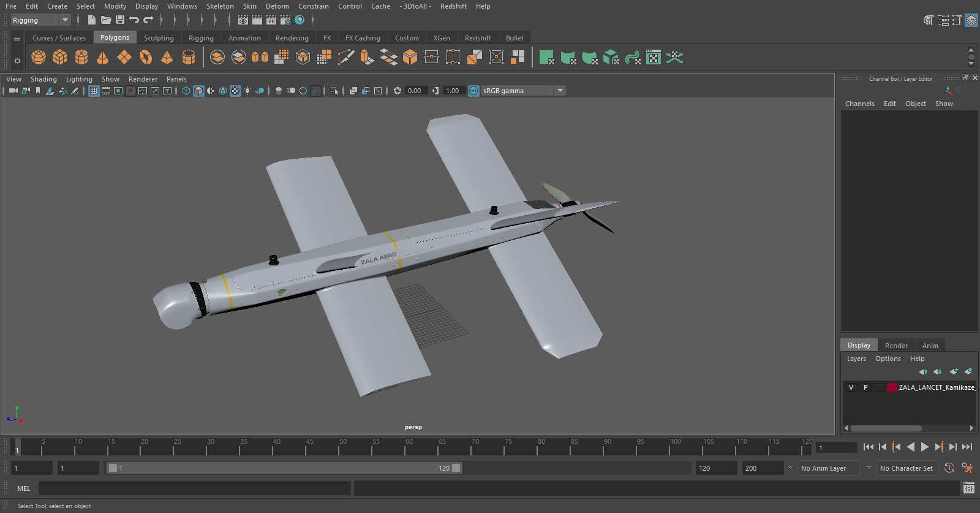
Task: Switch to the Anim layer tab
Action: tap(930, 346)
